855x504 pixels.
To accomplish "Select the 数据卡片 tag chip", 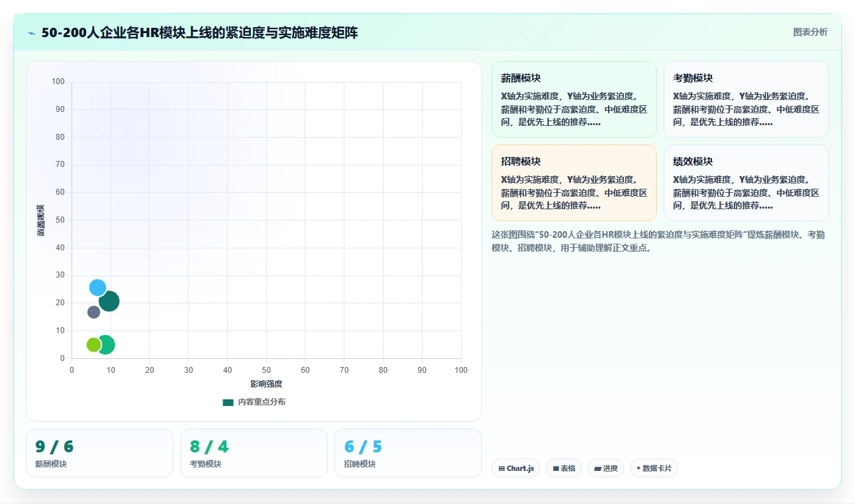I will tap(654, 468).
